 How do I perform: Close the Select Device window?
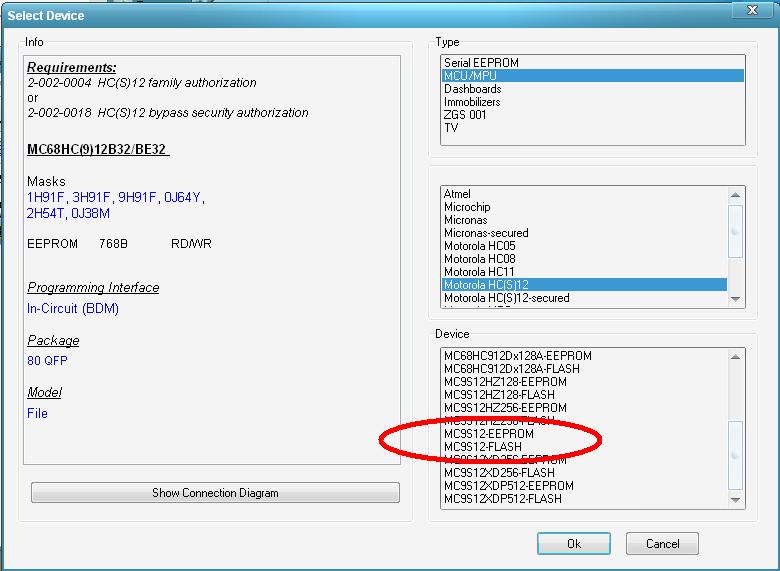[752, 9]
